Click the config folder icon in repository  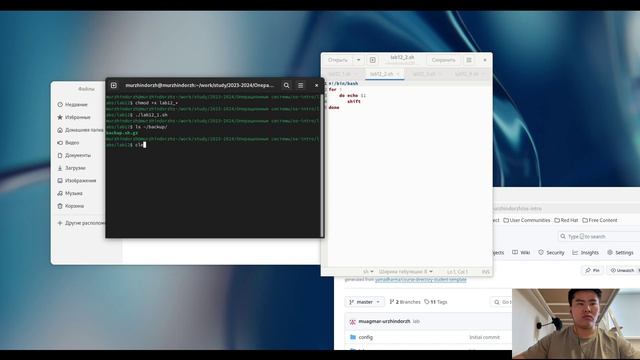[353, 337]
